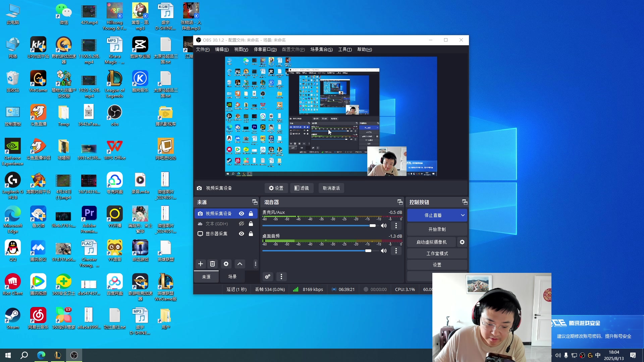The height and width of the screenshot is (362, 644).
Task: Open League of Legends desktop icon
Action: click(115, 84)
